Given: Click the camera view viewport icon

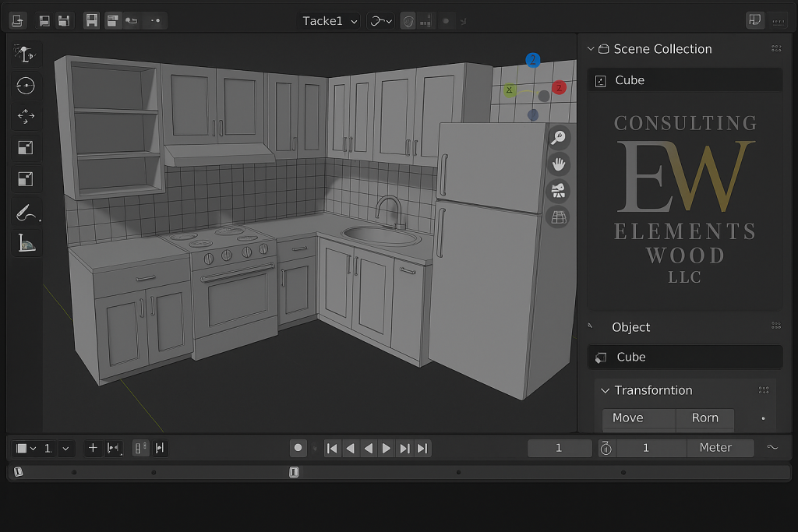Looking at the screenshot, I should point(558,191).
